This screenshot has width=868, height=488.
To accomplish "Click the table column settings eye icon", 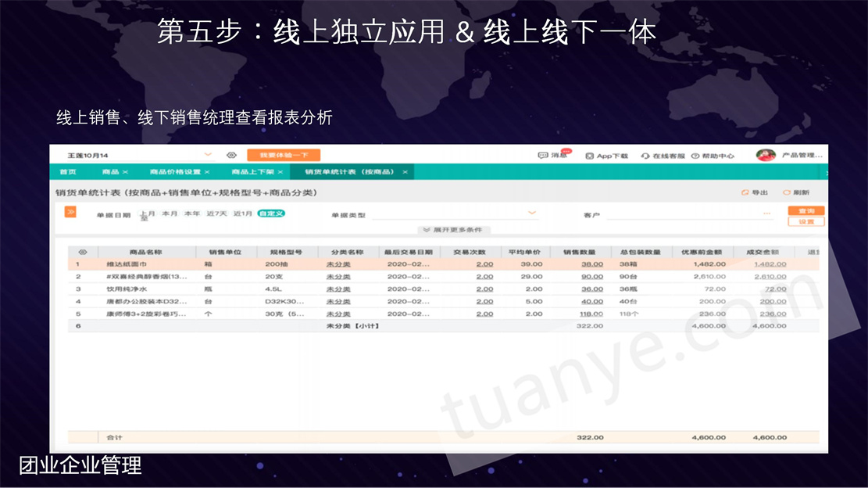I will click(x=83, y=252).
